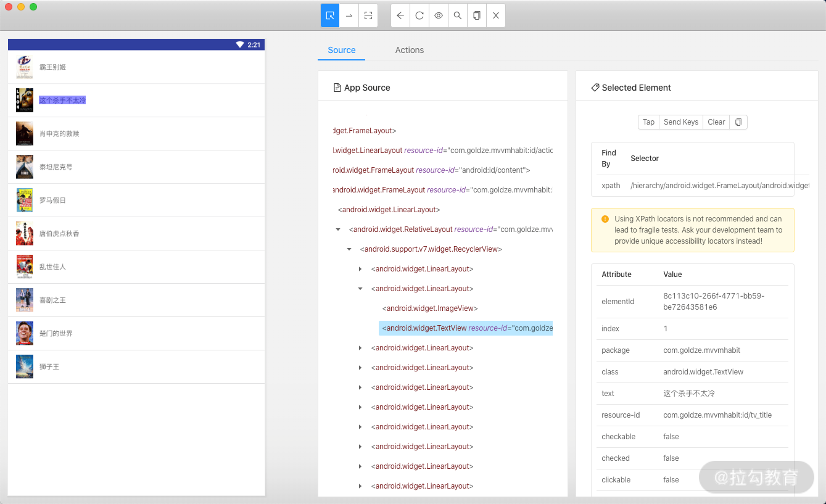Tap highlighted 这个杀手不太冷 title
This screenshot has height=504, width=826.
[x=62, y=101]
